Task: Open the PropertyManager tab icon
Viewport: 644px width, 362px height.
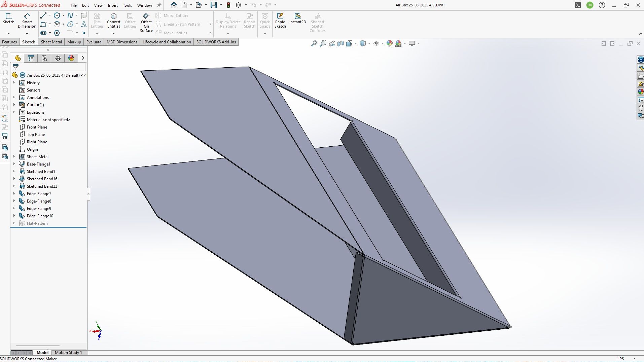Action: pos(31,58)
